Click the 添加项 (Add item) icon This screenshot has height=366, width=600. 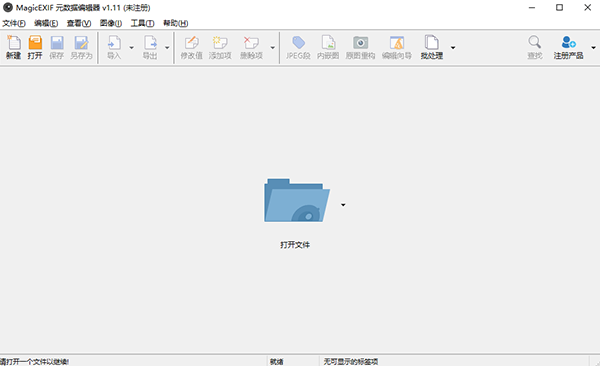click(220, 47)
